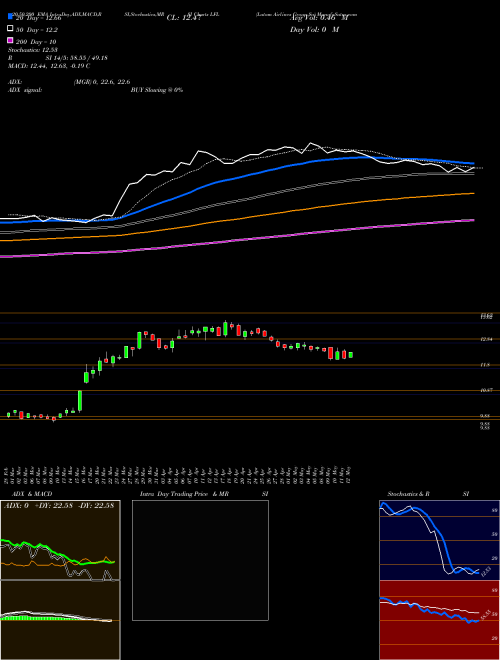Click the 'Avg Vol: 0.46 M' readout
Image resolution: width=500 pixels, height=660 pixels.
(319, 18)
